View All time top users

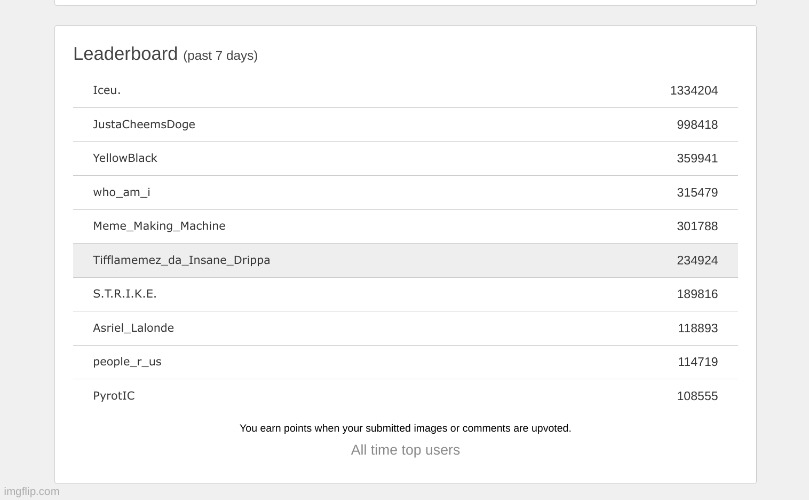[x=405, y=451]
